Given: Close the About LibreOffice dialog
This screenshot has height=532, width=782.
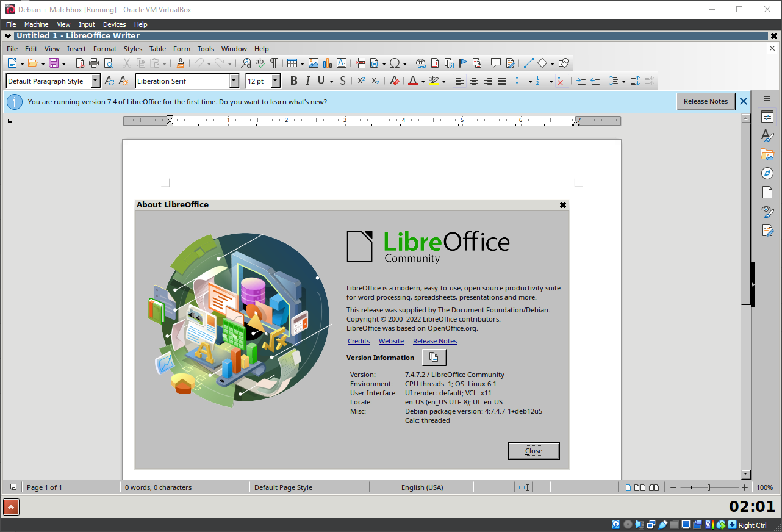Looking at the screenshot, I should pos(533,450).
